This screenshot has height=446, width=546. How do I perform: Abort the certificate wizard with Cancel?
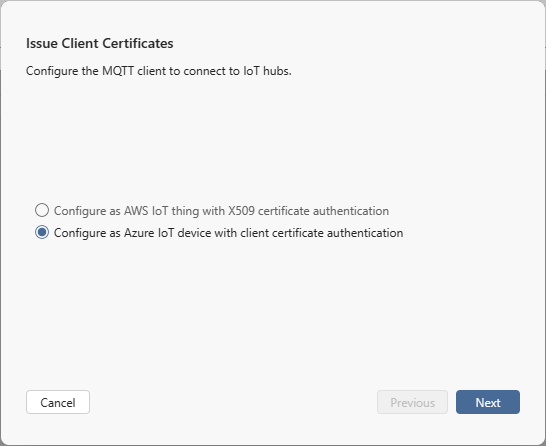point(58,402)
